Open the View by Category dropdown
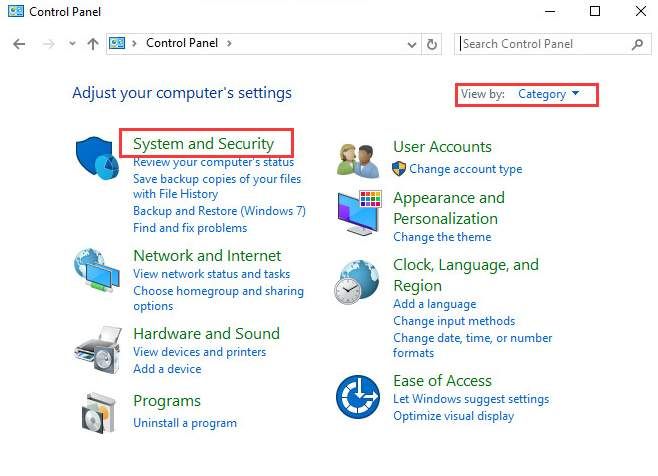 548,94
